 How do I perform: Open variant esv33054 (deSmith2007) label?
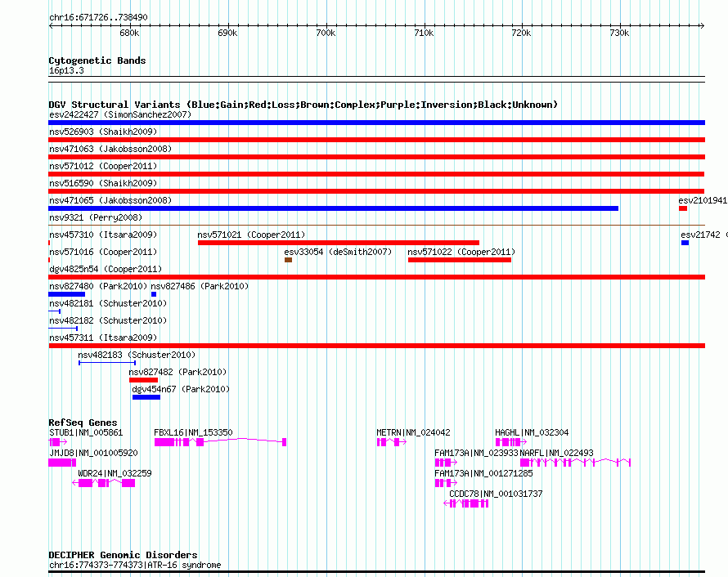pos(338,252)
